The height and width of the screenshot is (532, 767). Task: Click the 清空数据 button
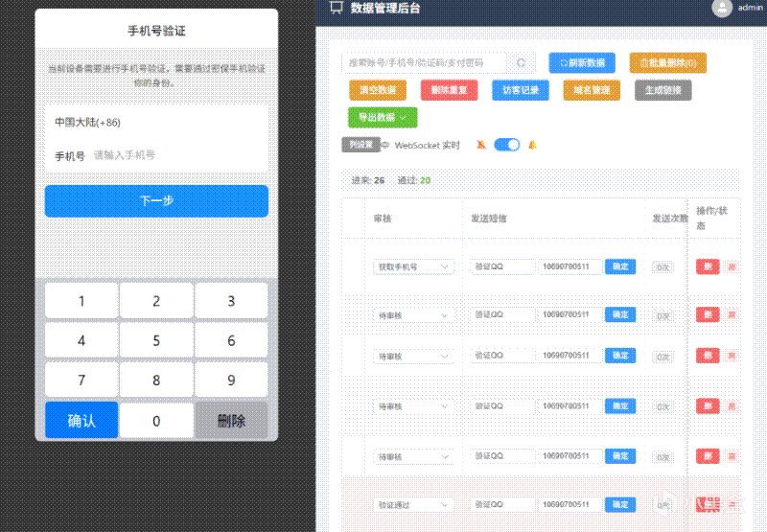(378, 90)
